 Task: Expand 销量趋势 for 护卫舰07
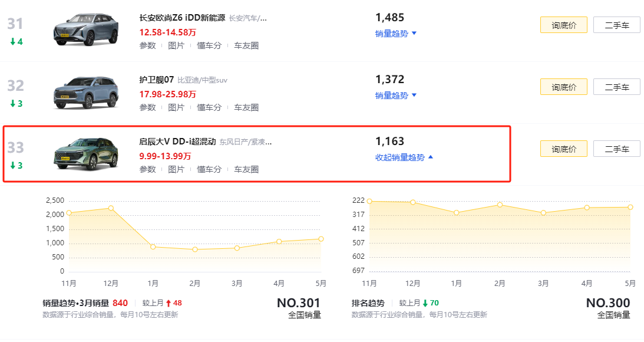395,96
